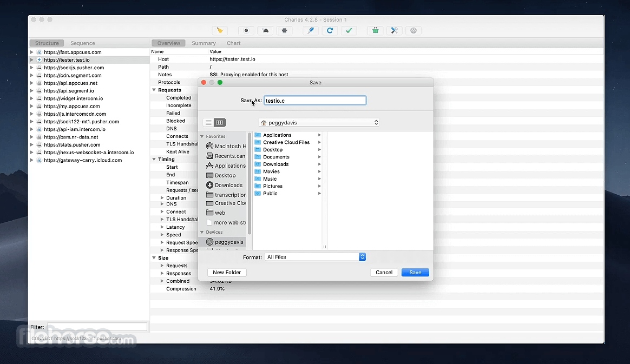The width and height of the screenshot is (630, 364).
Task: Click the broom clear session icon
Action: (x=220, y=30)
